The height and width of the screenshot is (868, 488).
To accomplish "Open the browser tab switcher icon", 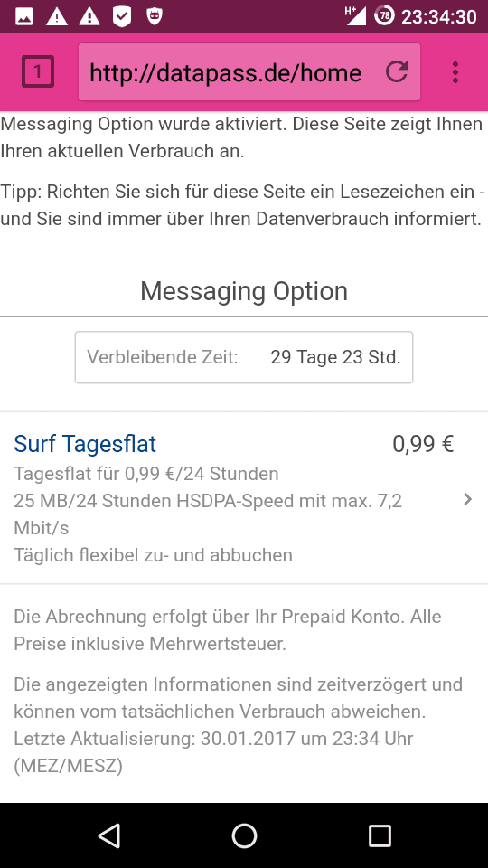I will tap(38, 72).
